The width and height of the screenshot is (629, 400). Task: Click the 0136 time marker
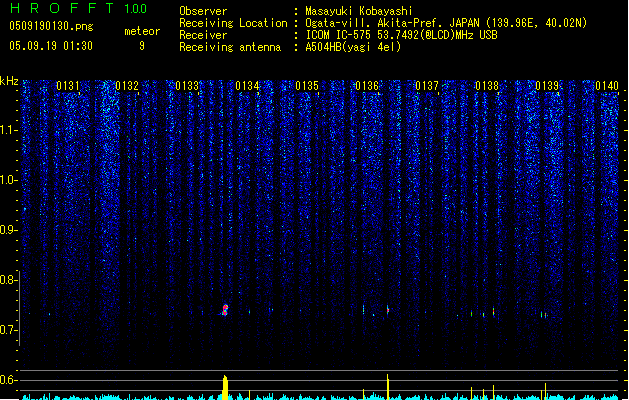367,85
